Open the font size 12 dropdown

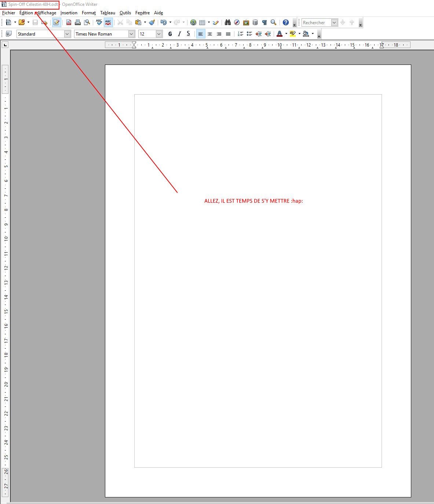tap(159, 34)
